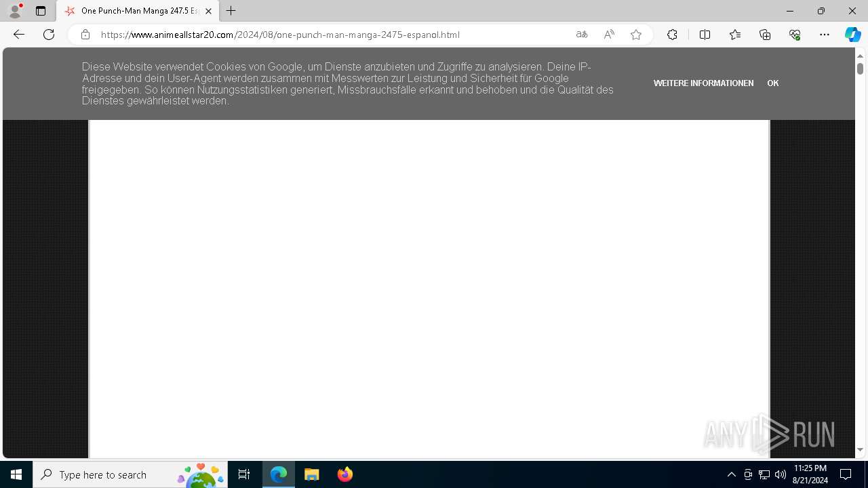Click the Type here to search box
Screen dimensions: 868x488
point(130,474)
